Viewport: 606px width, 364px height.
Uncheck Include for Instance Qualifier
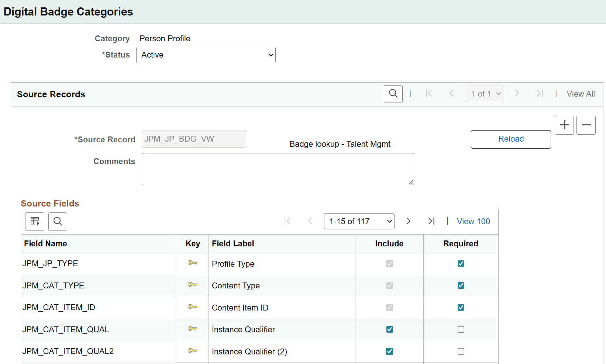[389, 329]
